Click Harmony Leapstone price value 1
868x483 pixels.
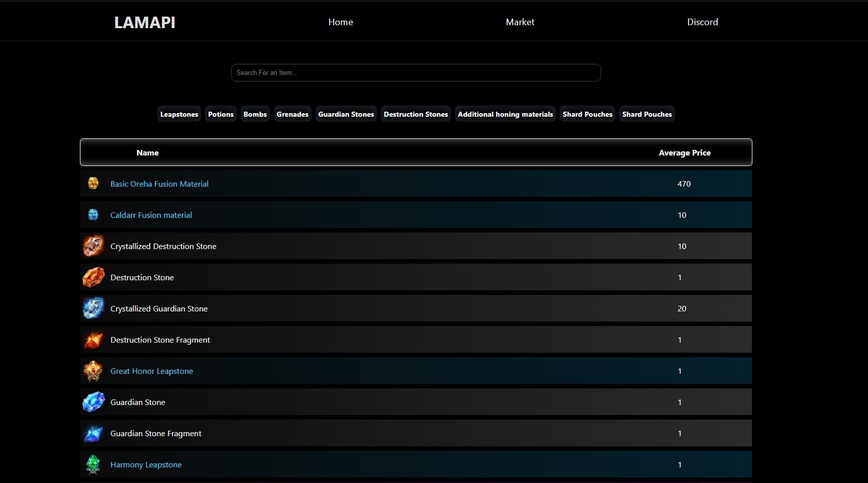click(x=680, y=464)
